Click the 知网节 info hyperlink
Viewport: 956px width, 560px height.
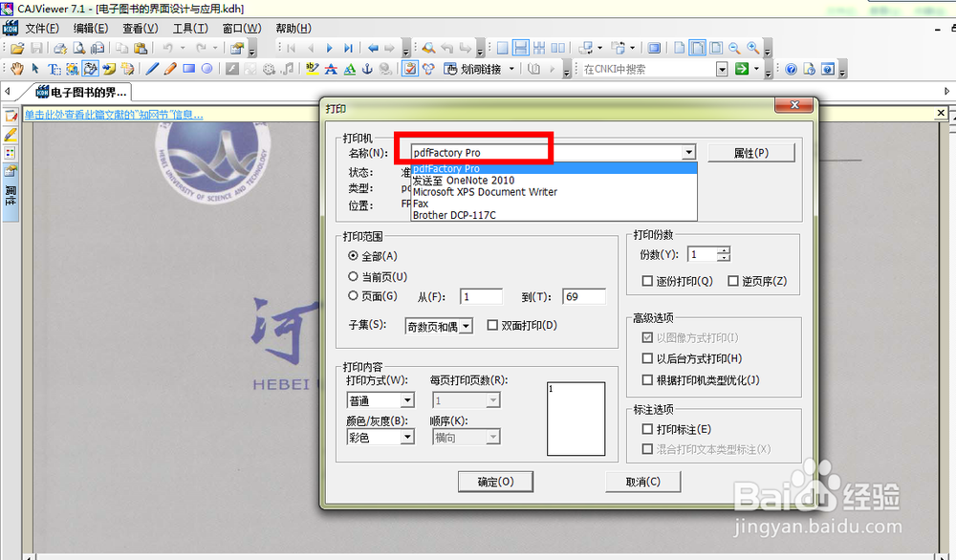tap(114, 115)
